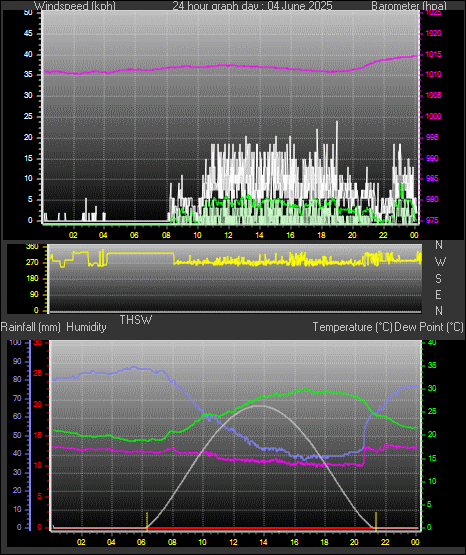466x555 pixels.
Task: Click the 70 humidity axis value
Action: click(x=17, y=399)
